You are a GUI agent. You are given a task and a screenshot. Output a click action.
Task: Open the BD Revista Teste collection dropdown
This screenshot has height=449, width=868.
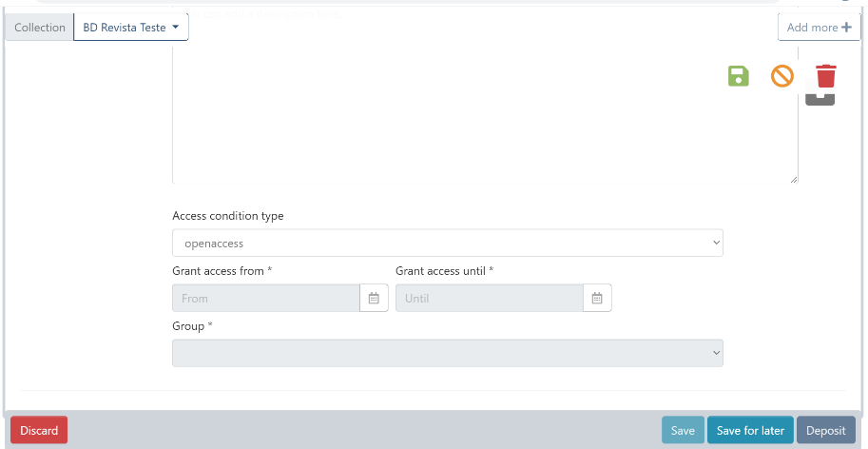click(131, 28)
